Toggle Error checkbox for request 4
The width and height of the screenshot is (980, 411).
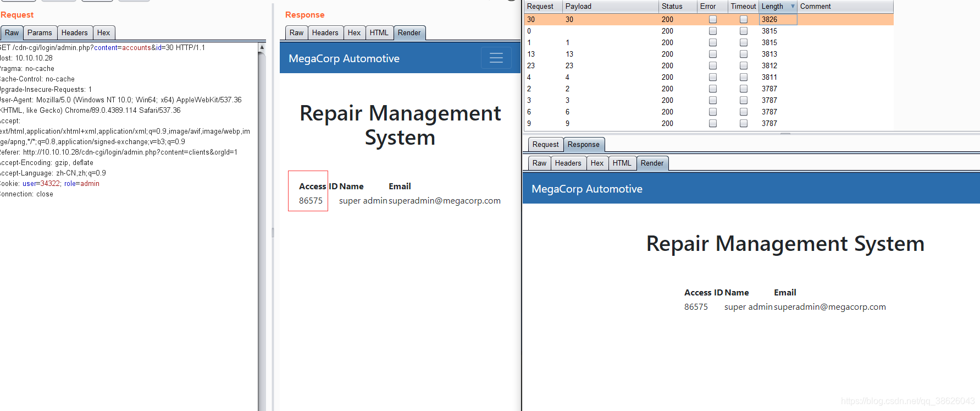click(713, 77)
